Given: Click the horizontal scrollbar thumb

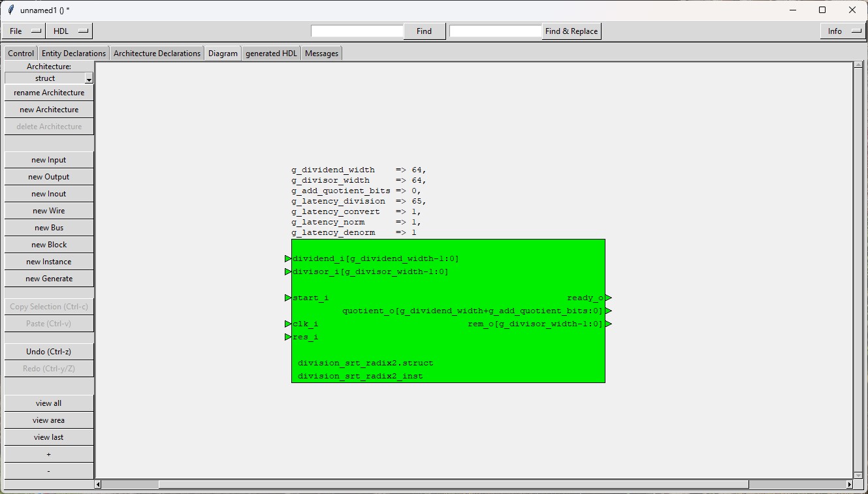Looking at the screenshot, I should click(453, 484).
